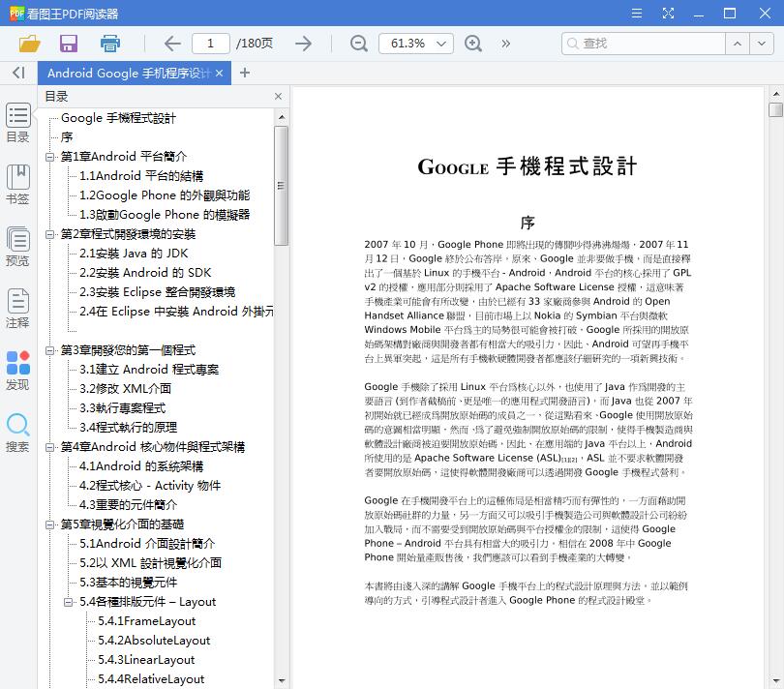This screenshot has width=784, height=689.
Task: Open a file using the folder icon
Action: [x=28, y=44]
